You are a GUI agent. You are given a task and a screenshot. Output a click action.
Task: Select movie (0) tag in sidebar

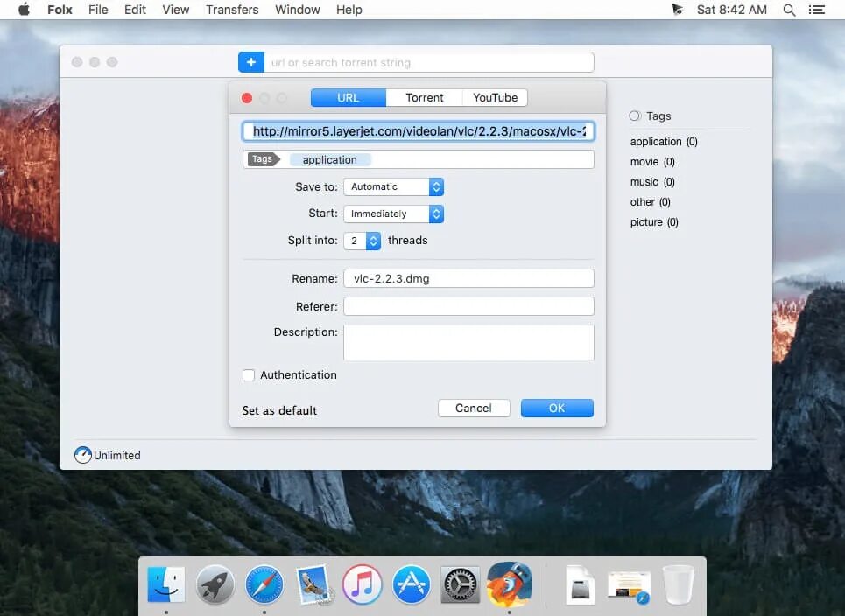[x=652, y=162]
